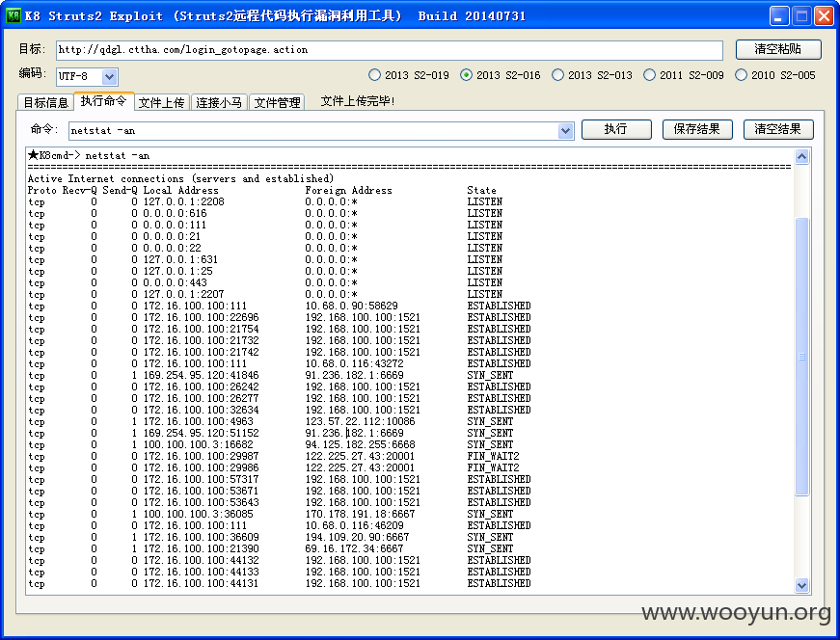The image size is (840, 640).
Task: Switch to the 连接小马 tab
Action: (x=219, y=102)
